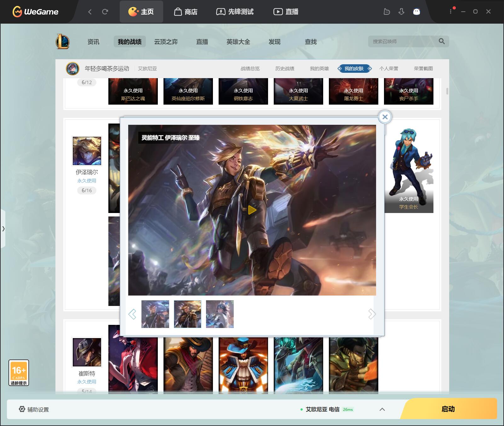Expand the left side panel arrow
Screen dimensions: 504x426
coord(3,228)
